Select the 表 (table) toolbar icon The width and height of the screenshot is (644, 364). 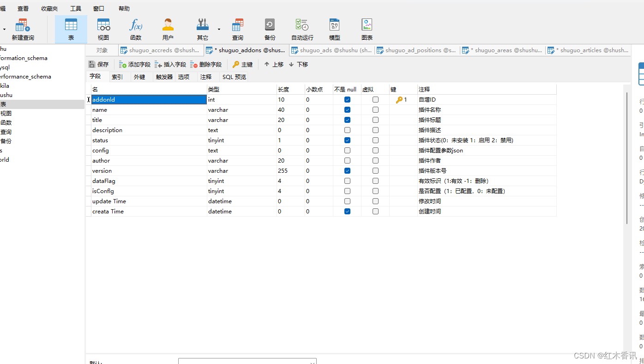point(71,30)
